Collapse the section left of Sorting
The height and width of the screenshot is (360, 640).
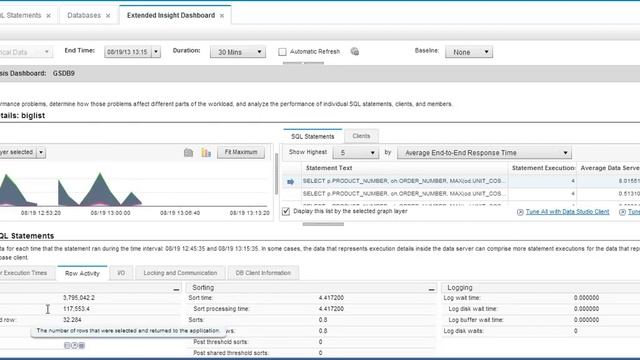point(176,289)
